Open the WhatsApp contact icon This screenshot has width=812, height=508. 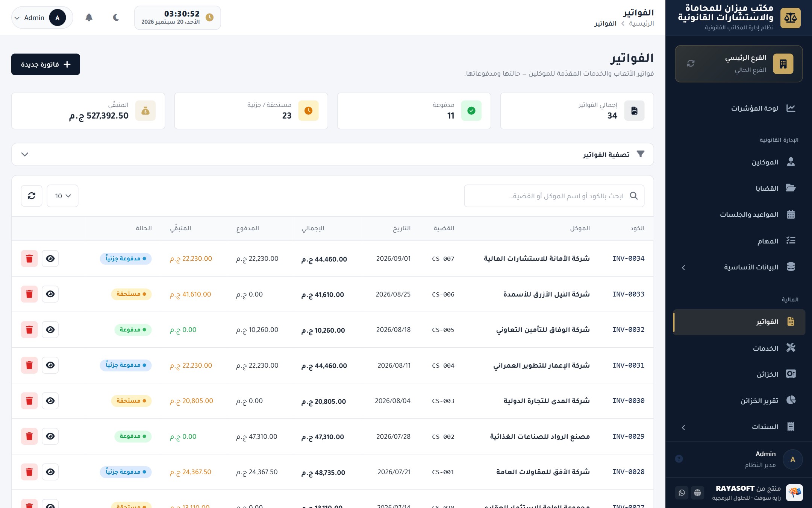pyautogui.click(x=682, y=493)
